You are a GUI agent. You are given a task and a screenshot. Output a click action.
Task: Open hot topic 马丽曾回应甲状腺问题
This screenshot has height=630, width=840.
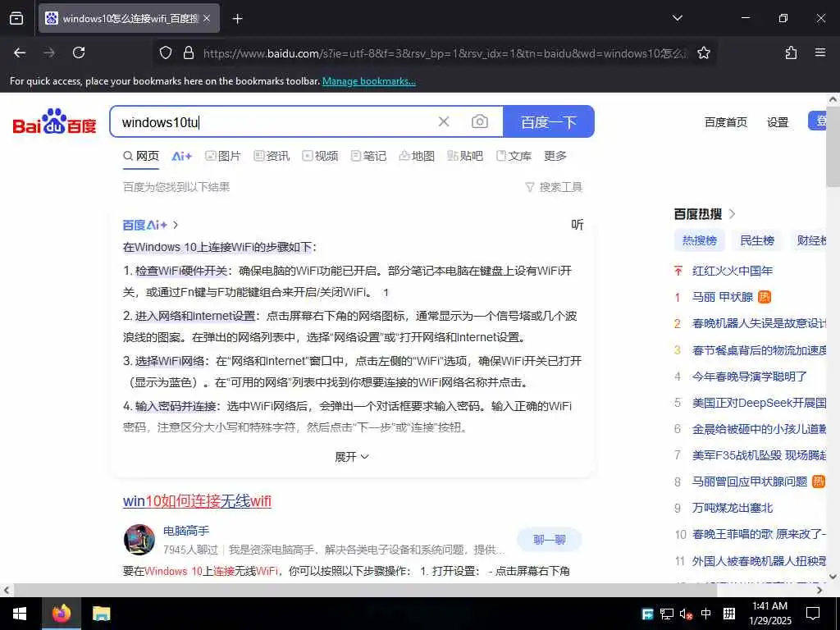click(x=749, y=481)
